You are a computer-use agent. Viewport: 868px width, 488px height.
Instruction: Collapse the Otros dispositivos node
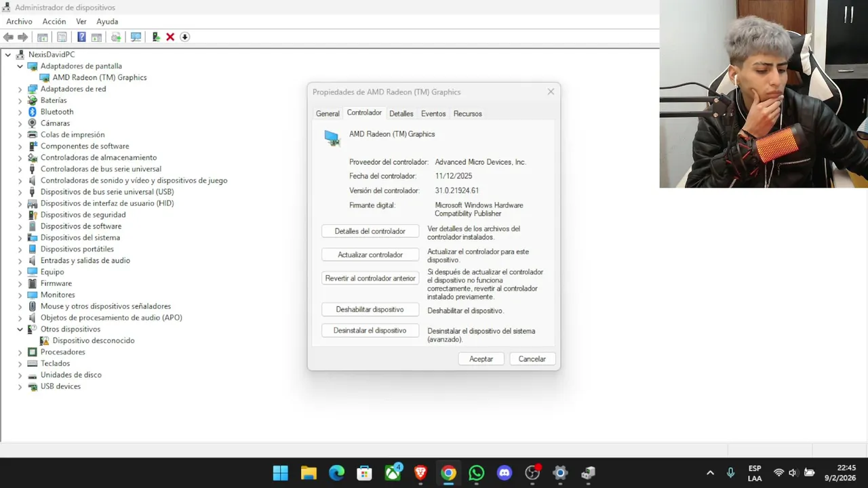pyautogui.click(x=20, y=329)
